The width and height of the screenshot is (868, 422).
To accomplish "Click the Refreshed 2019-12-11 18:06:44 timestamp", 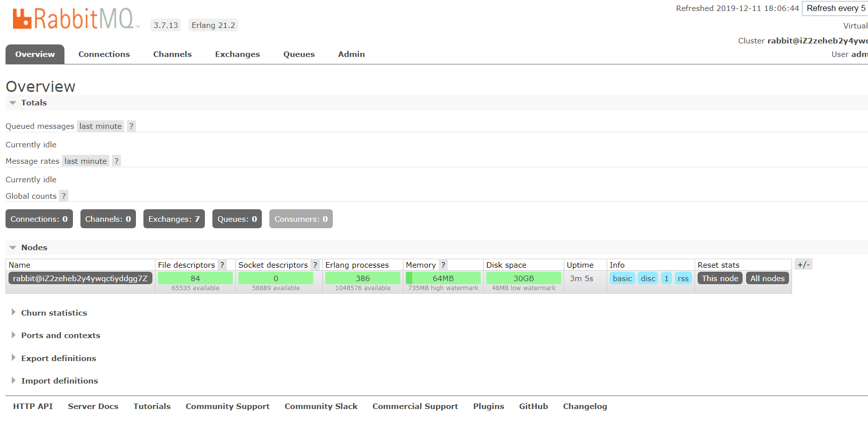I will (x=738, y=8).
